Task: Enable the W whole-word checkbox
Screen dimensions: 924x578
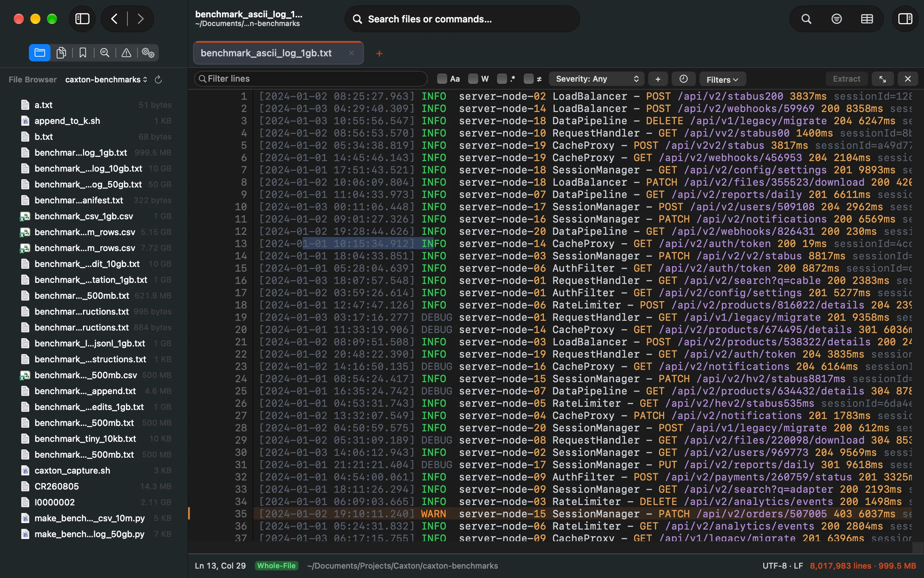Action: (x=473, y=79)
